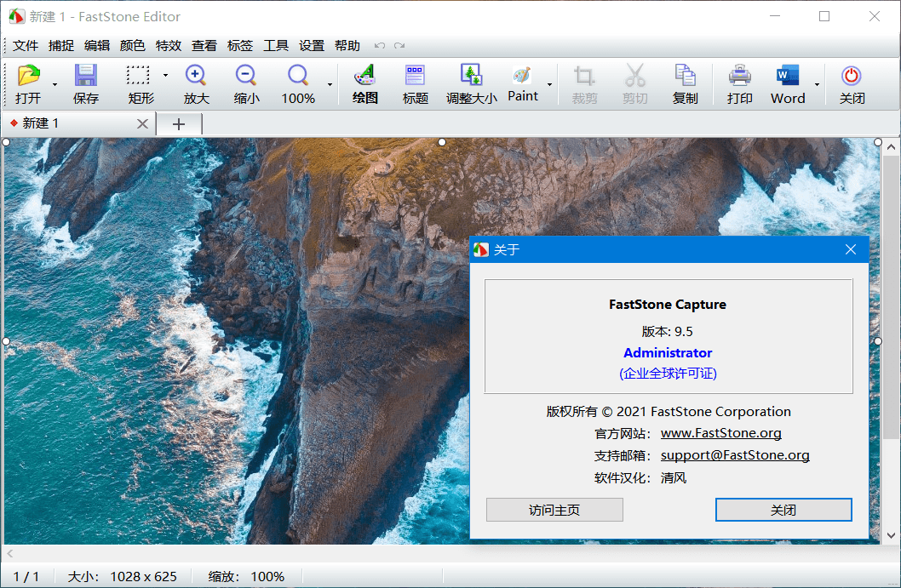Maximize the FastStone Editor window
This screenshot has width=901, height=588.
[x=824, y=16]
